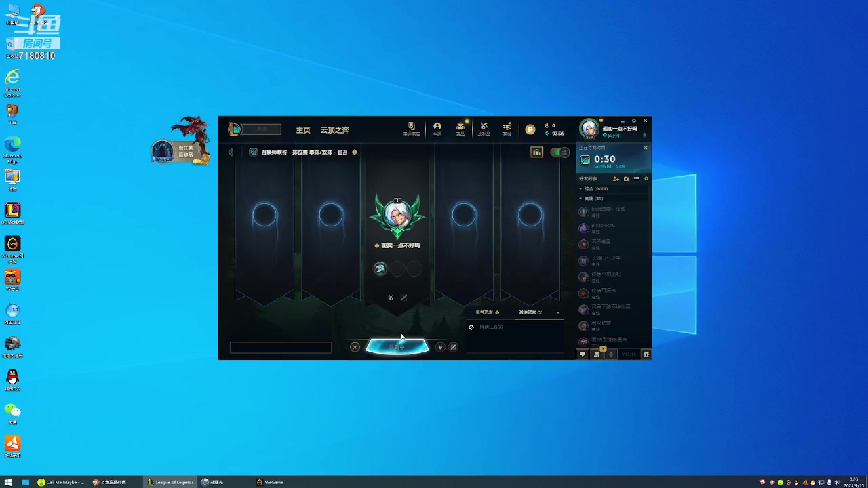Search friends with the magnifier icon
Viewport: 868px width, 488px height.
click(646, 179)
